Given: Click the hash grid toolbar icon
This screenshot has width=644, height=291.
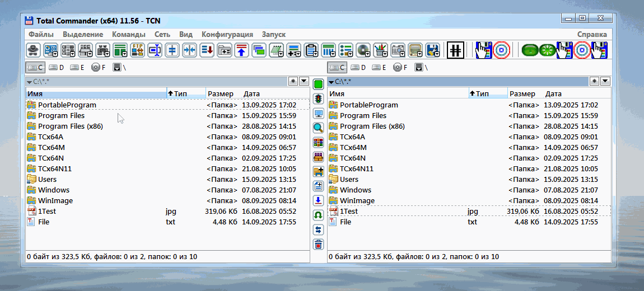Looking at the screenshot, I should pyautogui.click(x=456, y=50).
